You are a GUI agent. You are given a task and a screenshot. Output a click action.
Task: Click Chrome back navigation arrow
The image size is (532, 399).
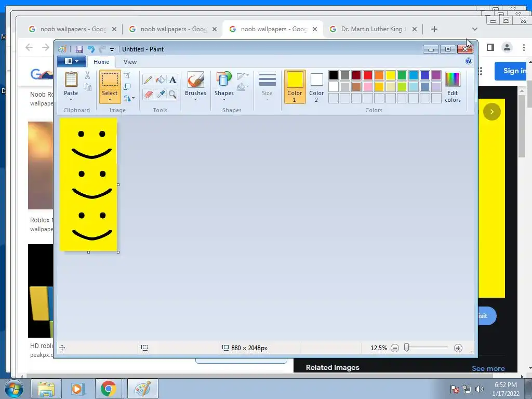[x=29, y=47]
